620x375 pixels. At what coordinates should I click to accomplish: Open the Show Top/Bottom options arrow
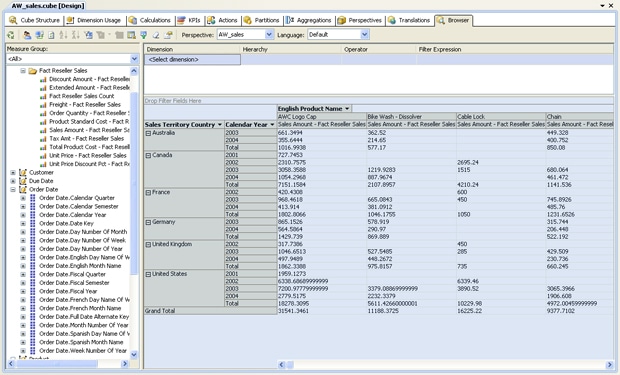click(110, 35)
